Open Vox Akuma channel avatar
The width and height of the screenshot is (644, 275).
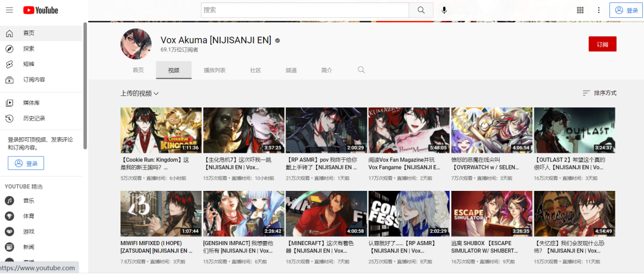tap(136, 44)
